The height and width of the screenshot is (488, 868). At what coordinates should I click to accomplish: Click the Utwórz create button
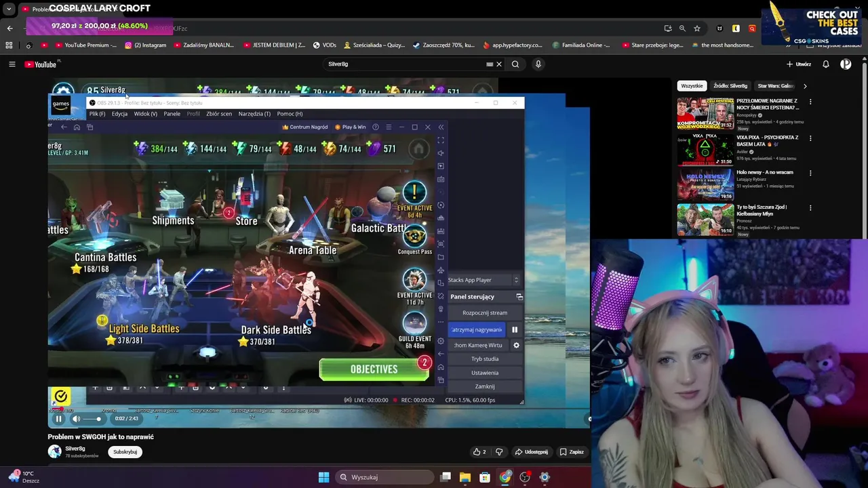pos(799,64)
